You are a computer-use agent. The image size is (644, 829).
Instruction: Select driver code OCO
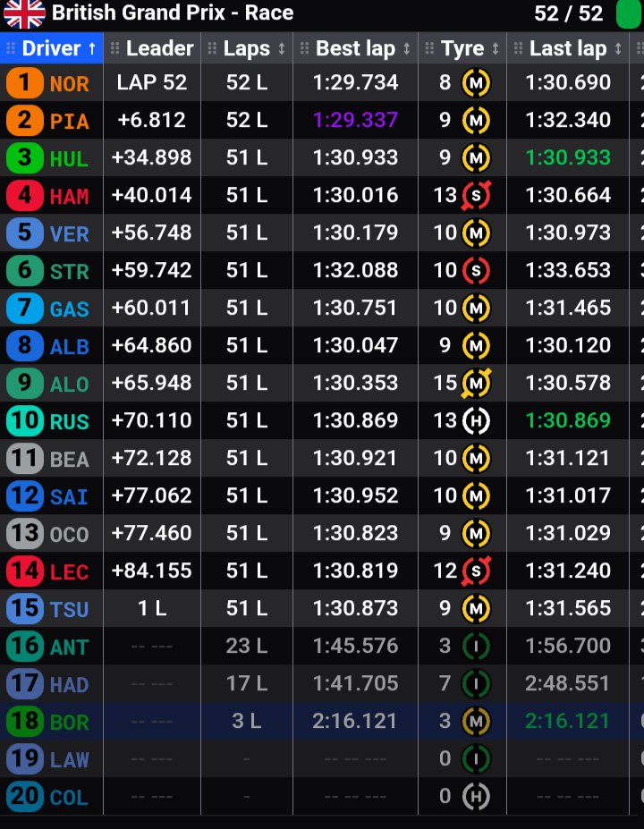tap(69, 535)
